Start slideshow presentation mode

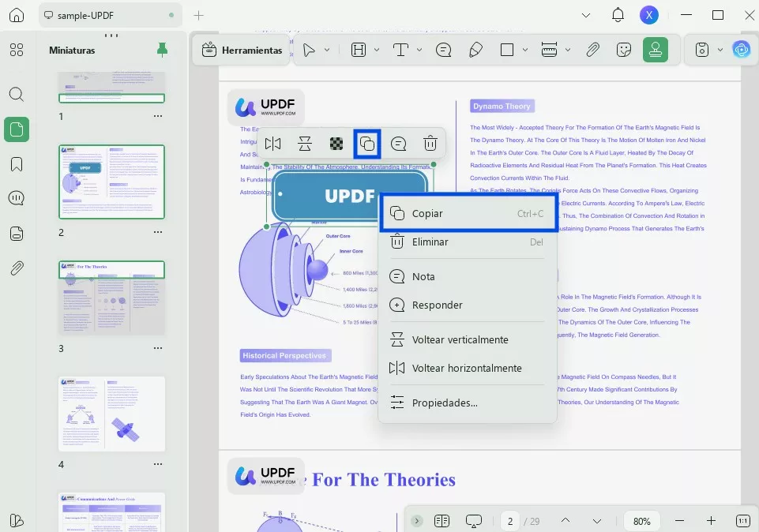click(x=474, y=521)
